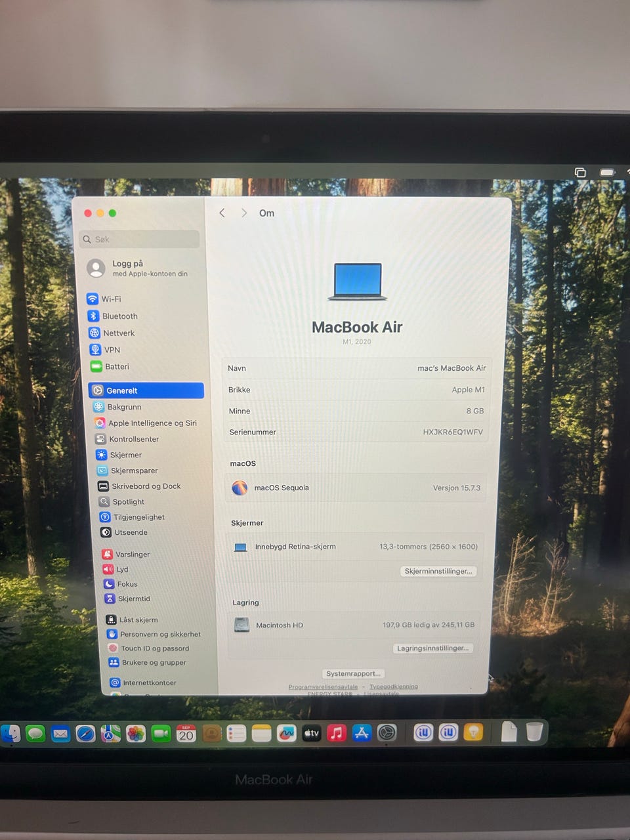Open Personvern og sikkerhet settings
The height and width of the screenshot is (840, 630).
click(154, 634)
